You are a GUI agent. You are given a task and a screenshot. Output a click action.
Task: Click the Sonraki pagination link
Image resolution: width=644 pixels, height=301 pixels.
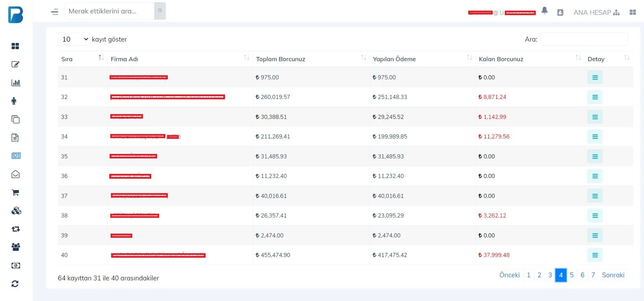tap(613, 275)
